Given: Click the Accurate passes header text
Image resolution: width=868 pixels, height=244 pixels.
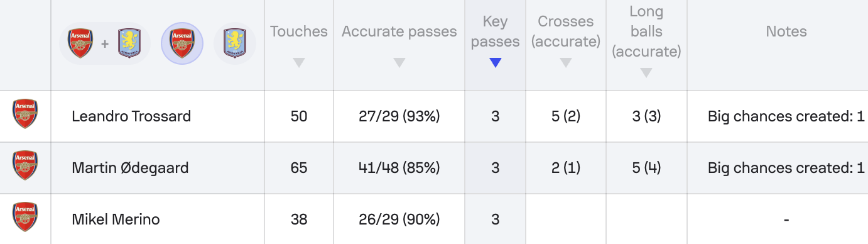Looking at the screenshot, I should [x=399, y=31].
